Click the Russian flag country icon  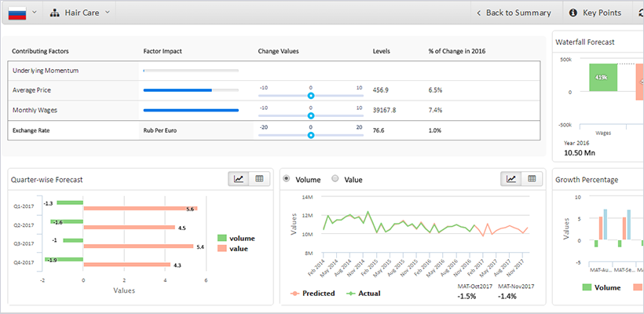tap(16, 13)
